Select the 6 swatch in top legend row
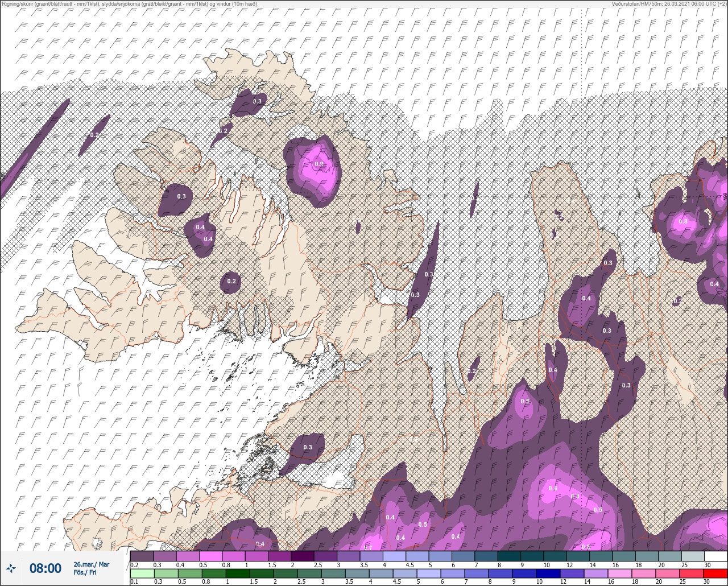 464,555
